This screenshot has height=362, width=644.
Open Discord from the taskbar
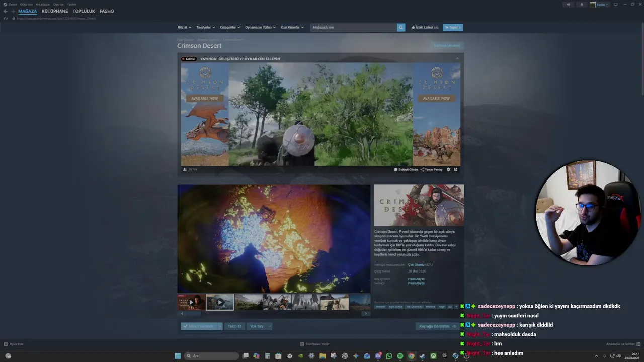click(x=378, y=356)
